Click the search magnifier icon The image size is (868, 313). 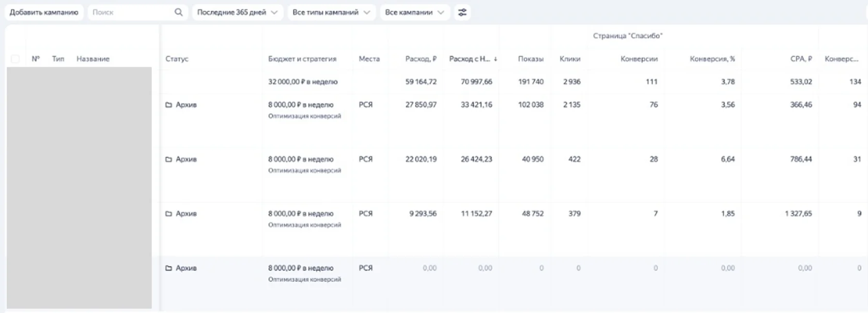[x=178, y=12]
